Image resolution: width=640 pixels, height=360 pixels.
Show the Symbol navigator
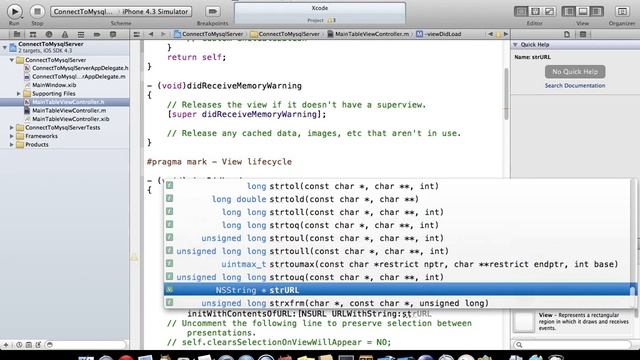(x=33, y=34)
